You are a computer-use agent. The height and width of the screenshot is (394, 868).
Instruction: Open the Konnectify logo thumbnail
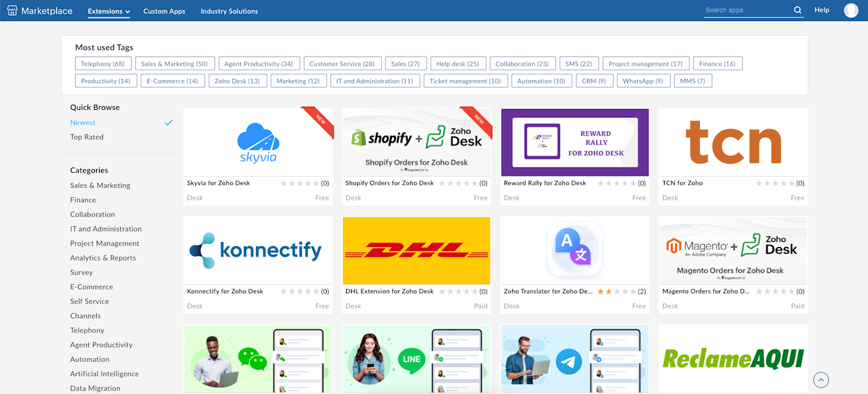coord(258,251)
